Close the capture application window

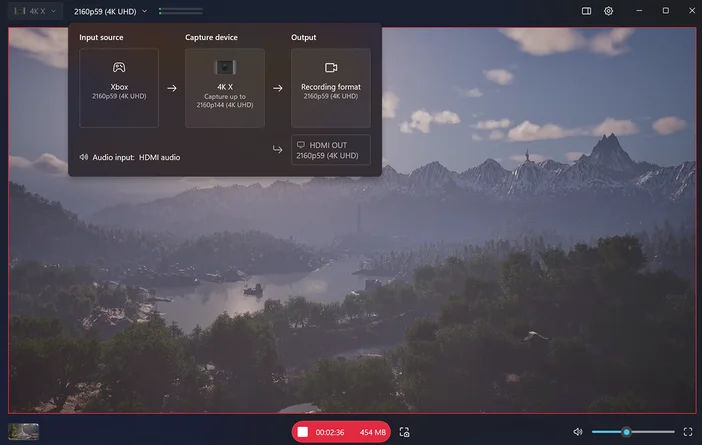692,11
